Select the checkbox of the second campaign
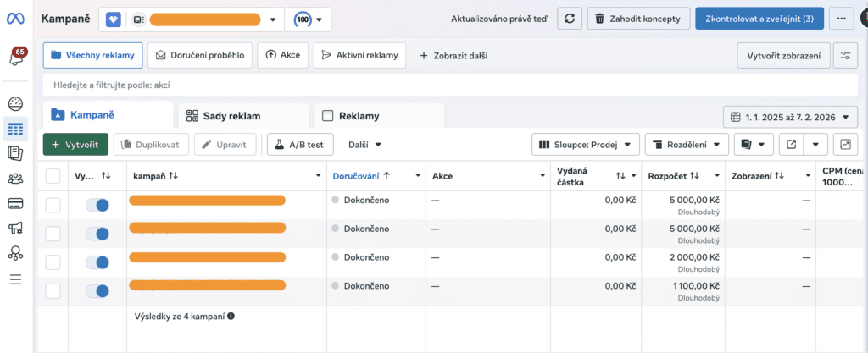Image resolution: width=868 pixels, height=353 pixels. [53, 234]
